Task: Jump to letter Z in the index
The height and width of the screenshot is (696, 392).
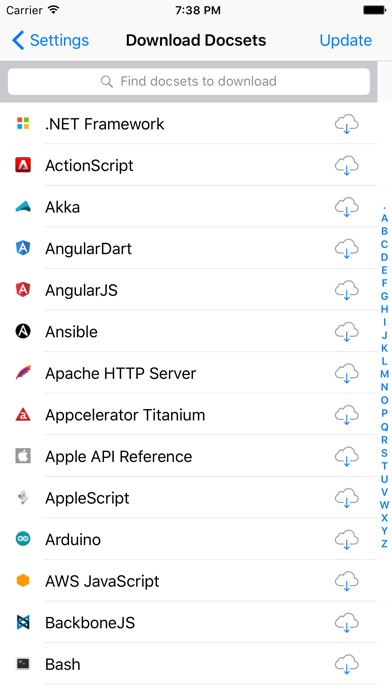Action: tap(384, 544)
